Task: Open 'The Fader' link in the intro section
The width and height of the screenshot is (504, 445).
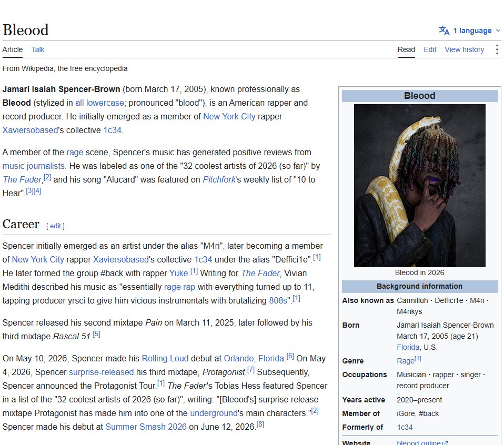Action: pyautogui.click(x=22, y=179)
